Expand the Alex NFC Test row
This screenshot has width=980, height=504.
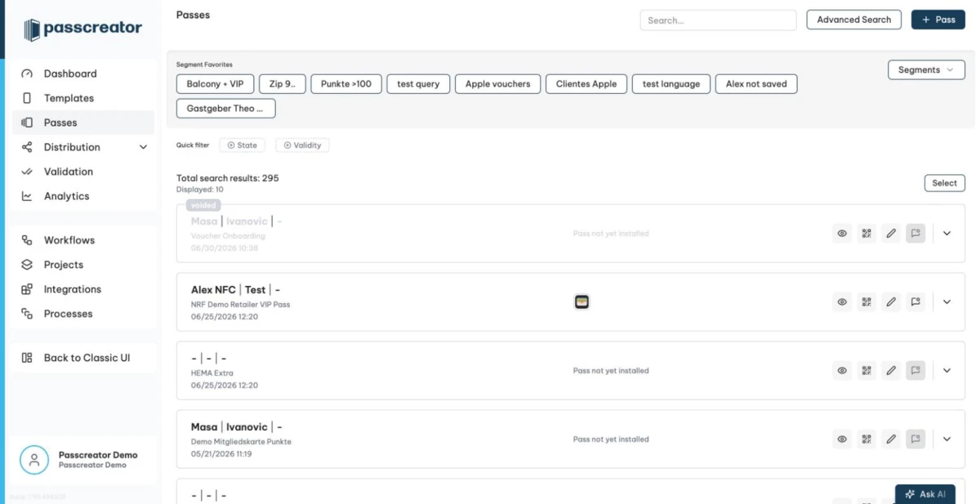point(947,302)
